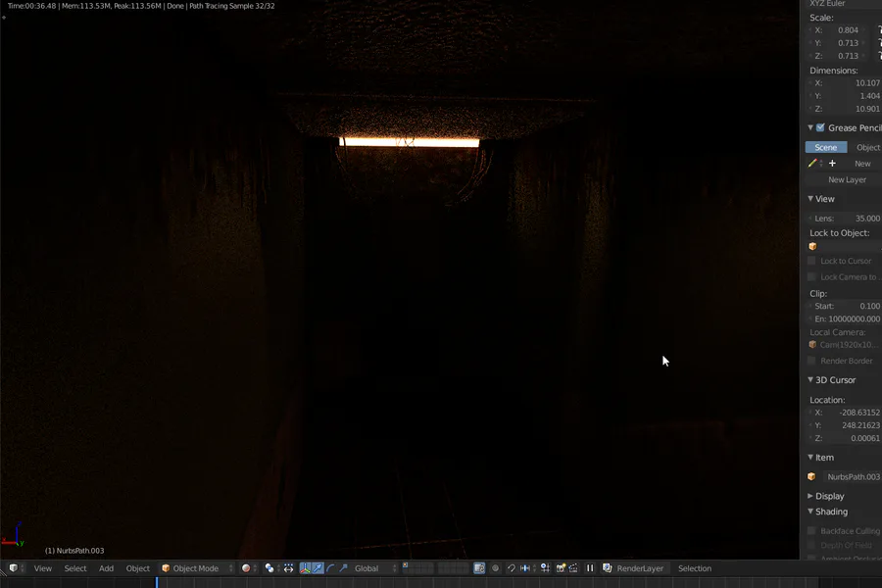Collapse the View panel
This screenshot has height=588, width=882.
pyautogui.click(x=810, y=199)
